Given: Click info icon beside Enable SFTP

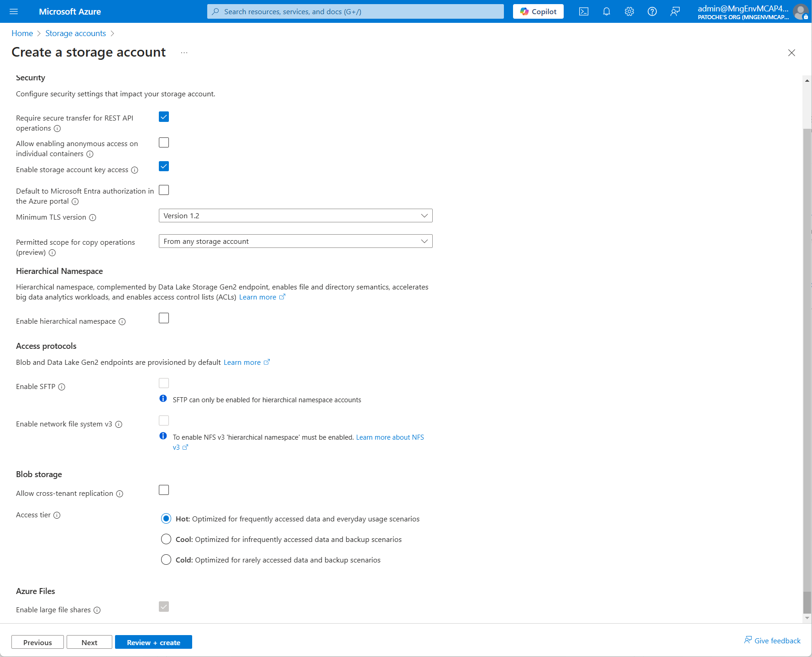Looking at the screenshot, I should 62,387.
